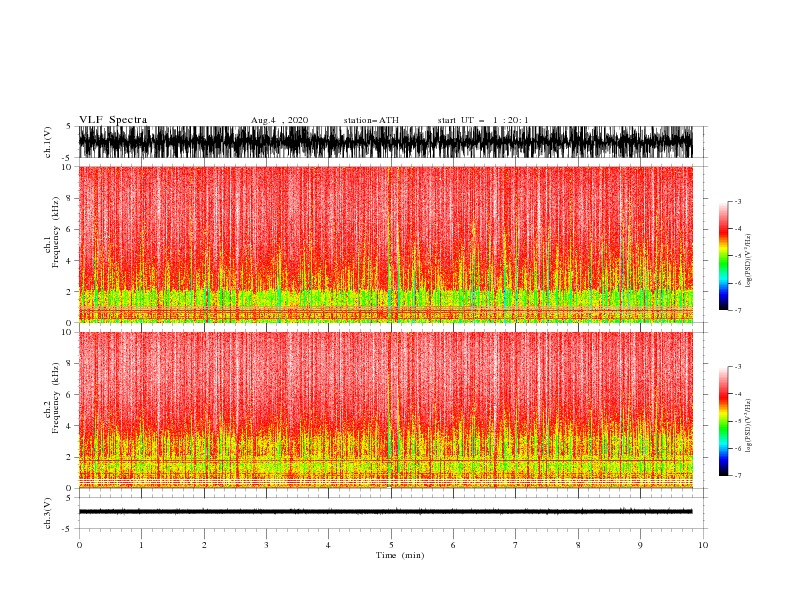Click the "ch.3(V)" waveform axis label
792x612 pixels.
click(48, 513)
